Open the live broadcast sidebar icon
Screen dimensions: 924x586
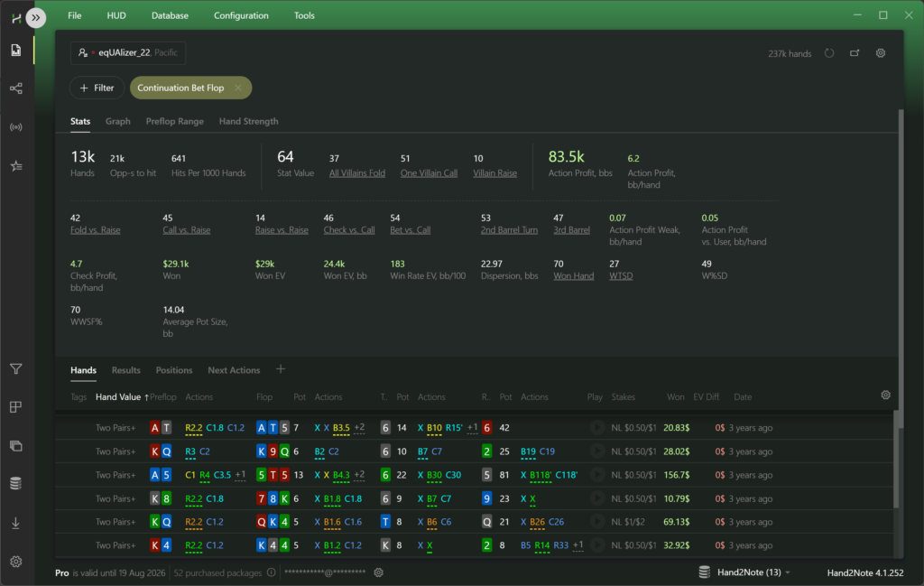pos(16,127)
